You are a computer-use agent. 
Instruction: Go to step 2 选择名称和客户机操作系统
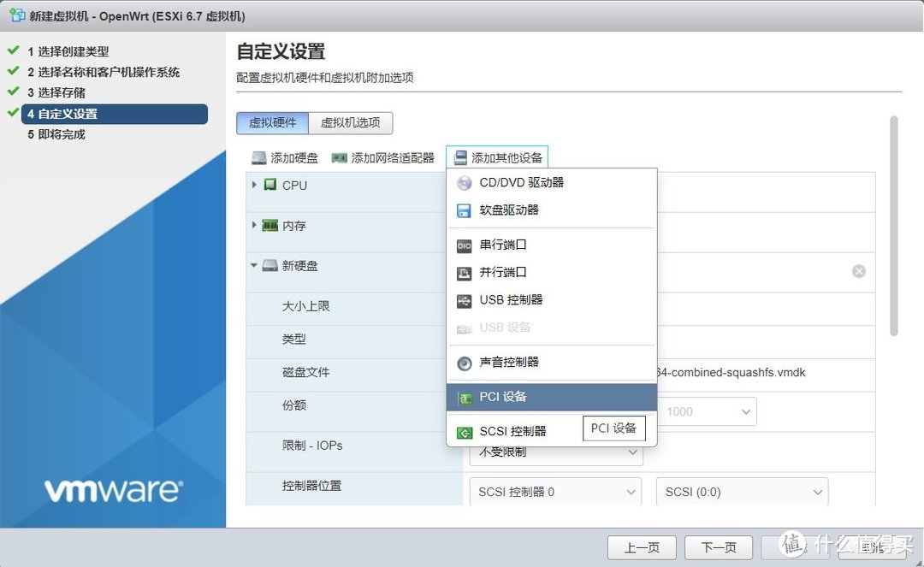coord(104,73)
